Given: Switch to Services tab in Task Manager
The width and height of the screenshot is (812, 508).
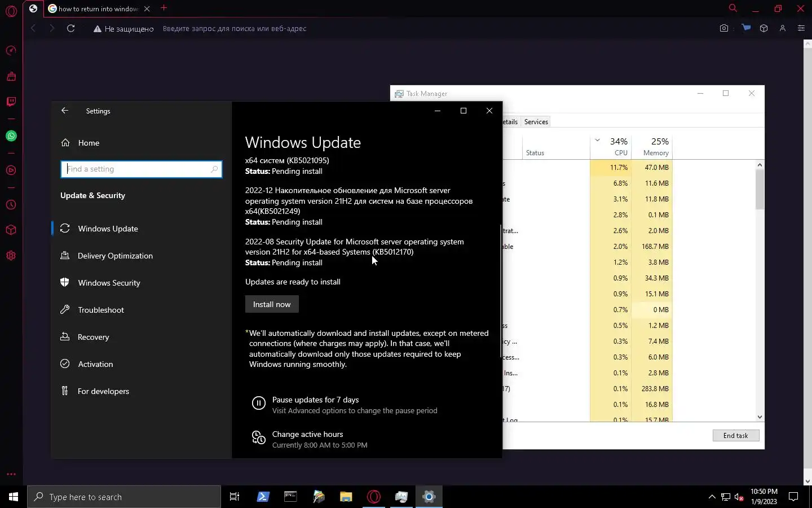Looking at the screenshot, I should [x=536, y=122].
